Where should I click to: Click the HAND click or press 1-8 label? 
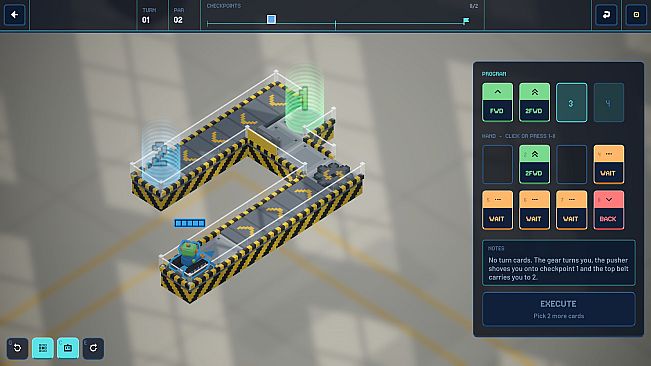pyautogui.click(x=519, y=136)
